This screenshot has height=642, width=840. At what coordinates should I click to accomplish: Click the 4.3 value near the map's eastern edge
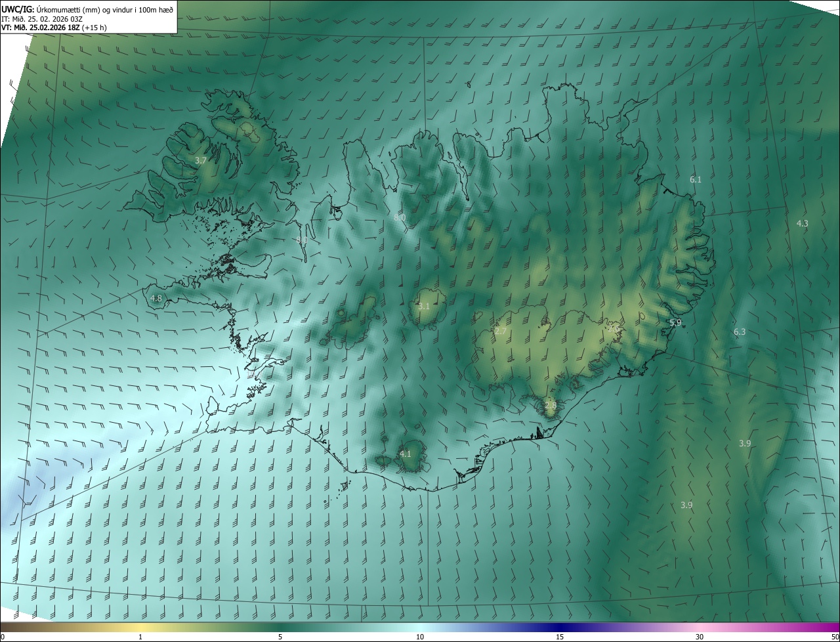click(802, 223)
